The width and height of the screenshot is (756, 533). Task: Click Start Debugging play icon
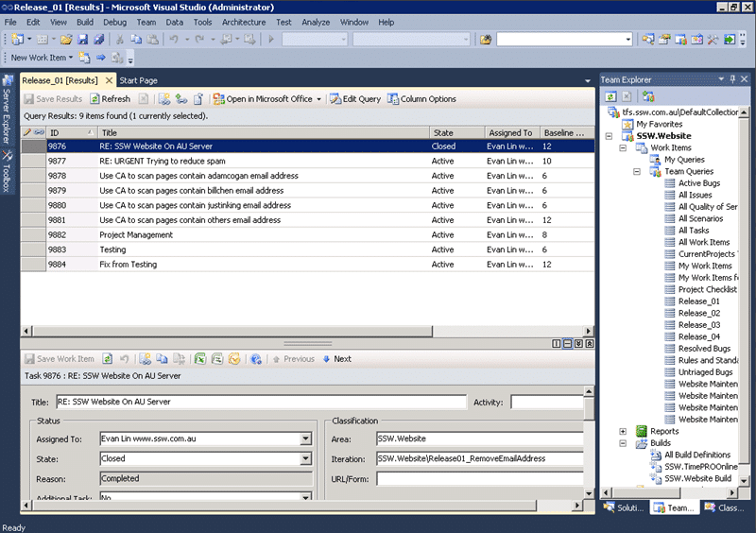[271, 39]
